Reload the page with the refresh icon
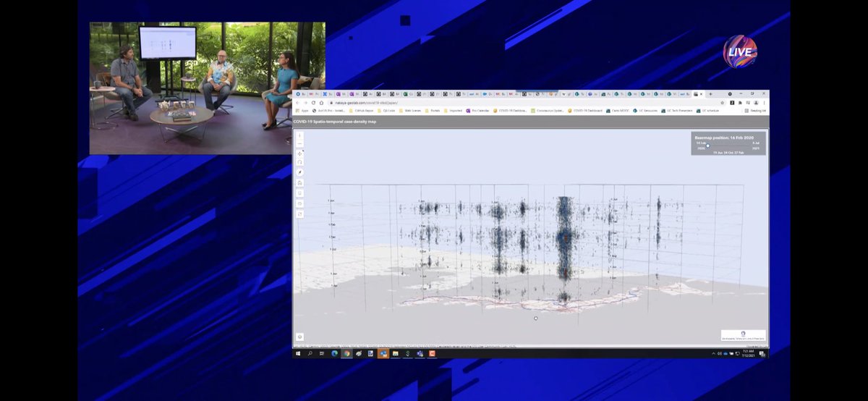The image size is (868, 401). [x=313, y=103]
